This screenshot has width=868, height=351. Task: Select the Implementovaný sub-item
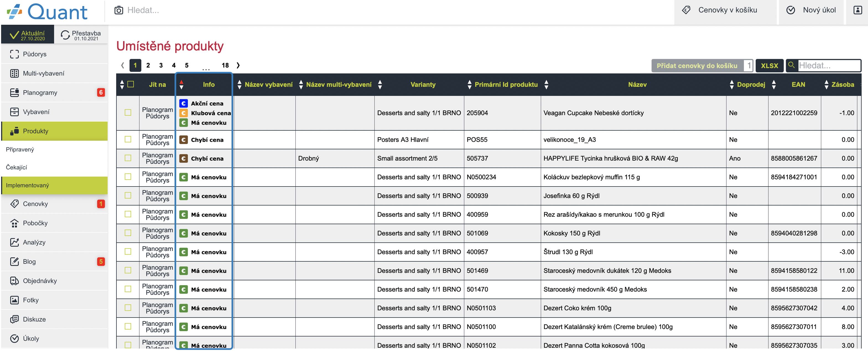tap(54, 185)
